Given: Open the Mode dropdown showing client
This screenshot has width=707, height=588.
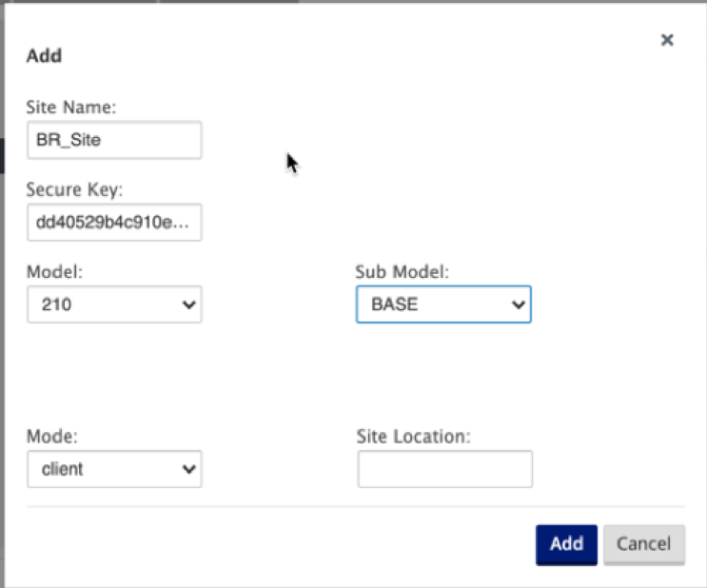Looking at the screenshot, I should tap(114, 469).
